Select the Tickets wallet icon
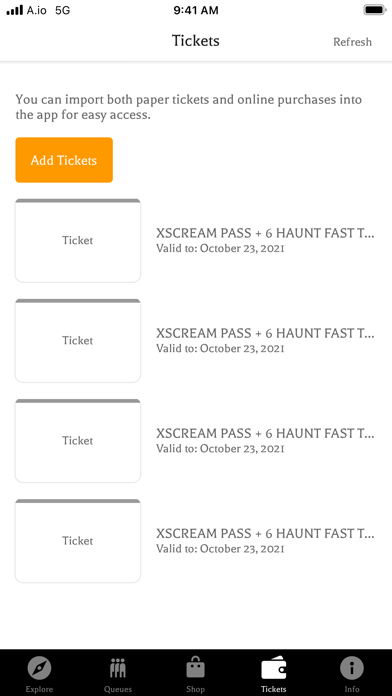Viewport: 392px width, 696px height. tap(273, 668)
